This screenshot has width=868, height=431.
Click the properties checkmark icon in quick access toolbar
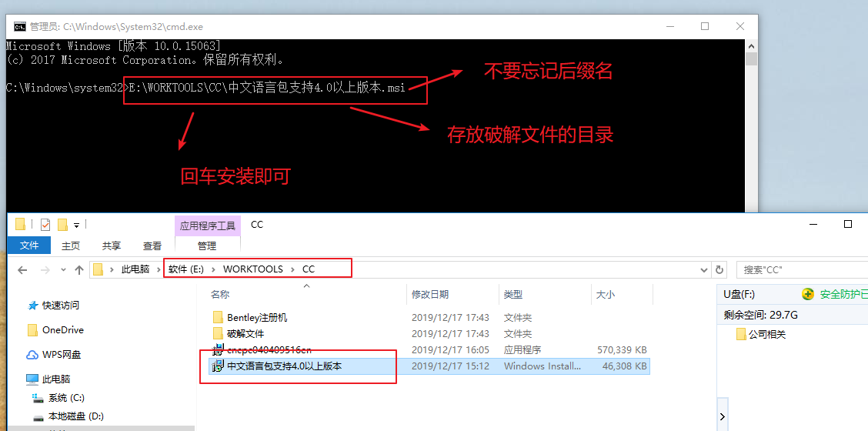point(45,225)
